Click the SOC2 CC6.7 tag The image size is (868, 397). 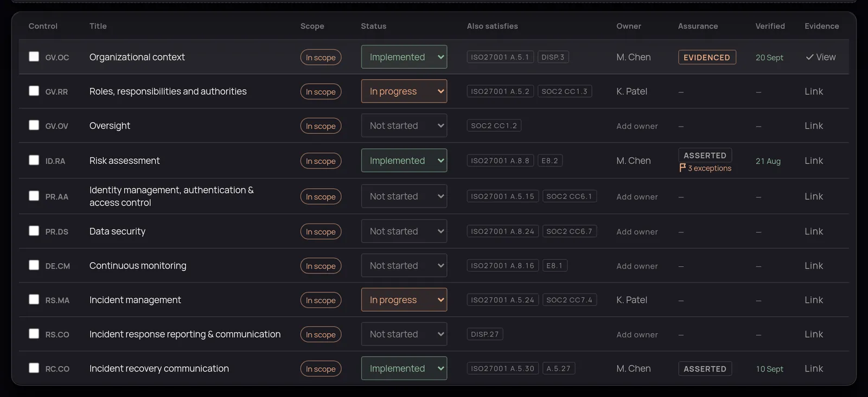[570, 231]
